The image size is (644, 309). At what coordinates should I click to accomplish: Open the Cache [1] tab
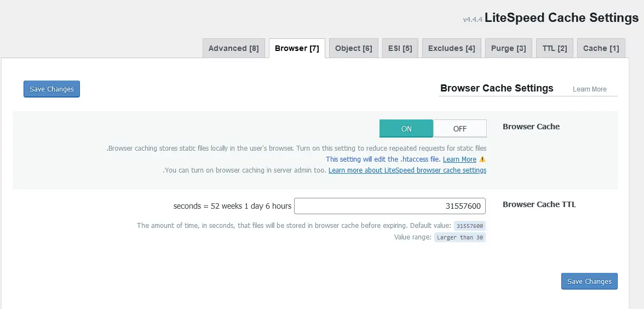coord(601,48)
